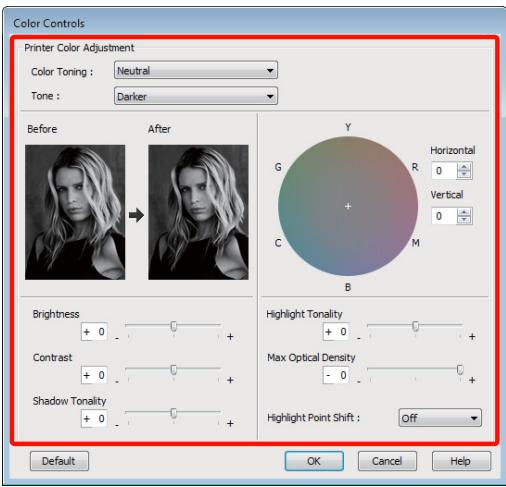Click the Vertical value down arrow

point(464,219)
